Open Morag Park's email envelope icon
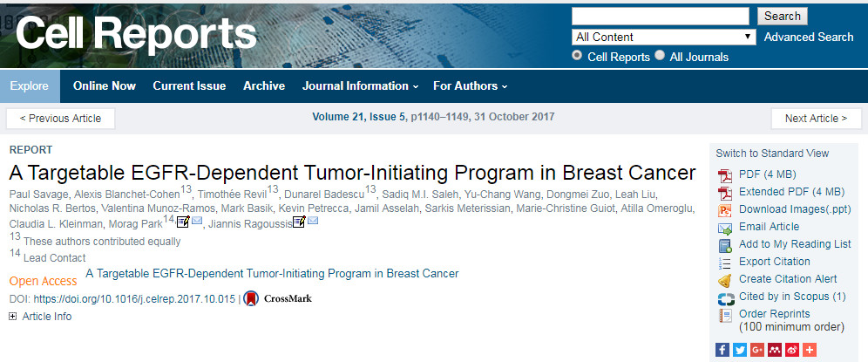Screen dimensions: 868x362 [x=197, y=222]
